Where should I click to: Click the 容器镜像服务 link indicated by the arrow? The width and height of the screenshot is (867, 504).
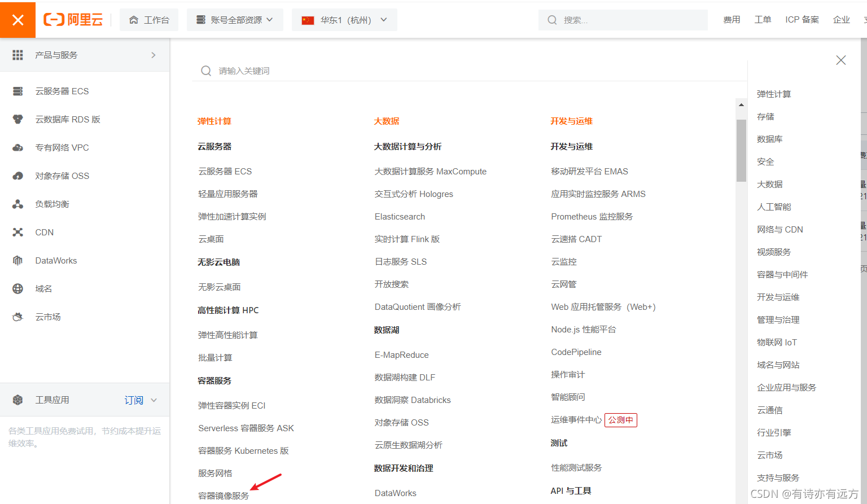pyautogui.click(x=224, y=494)
